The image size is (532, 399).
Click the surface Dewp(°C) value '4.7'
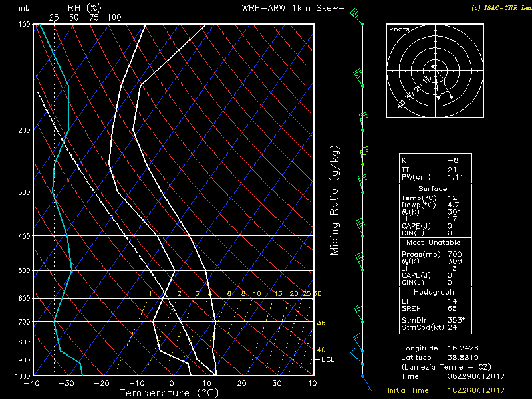click(454, 205)
